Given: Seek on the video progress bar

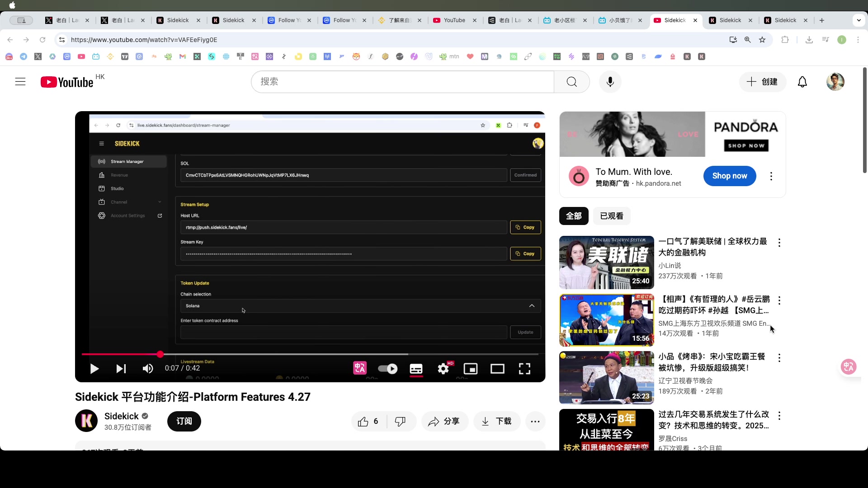Looking at the screenshot, I should coord(310,354).
